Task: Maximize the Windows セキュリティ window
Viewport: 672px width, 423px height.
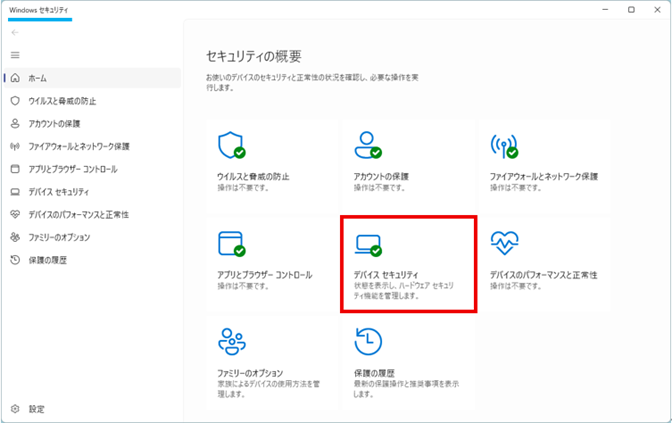Action: pyautogui.click(x=630, y=10)
